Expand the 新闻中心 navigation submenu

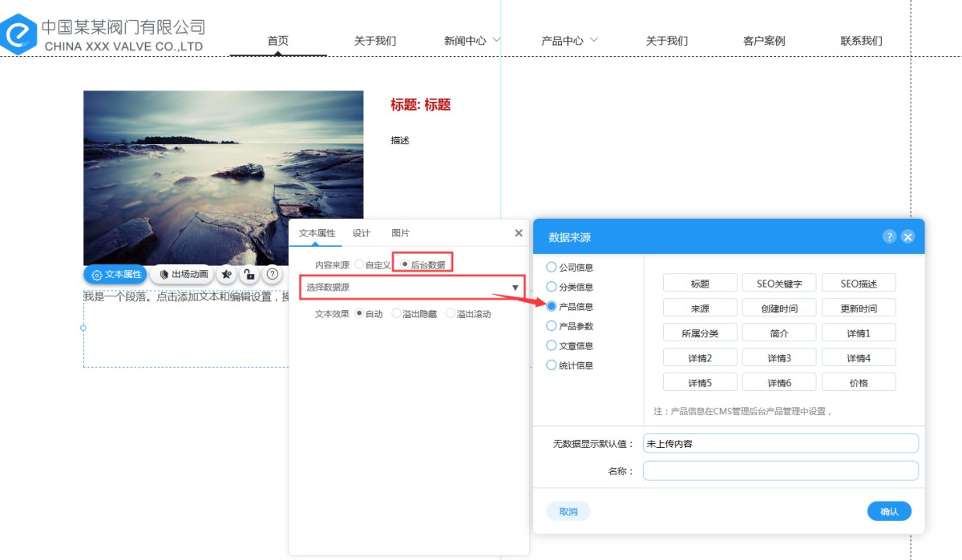click(x=496, y=39)
